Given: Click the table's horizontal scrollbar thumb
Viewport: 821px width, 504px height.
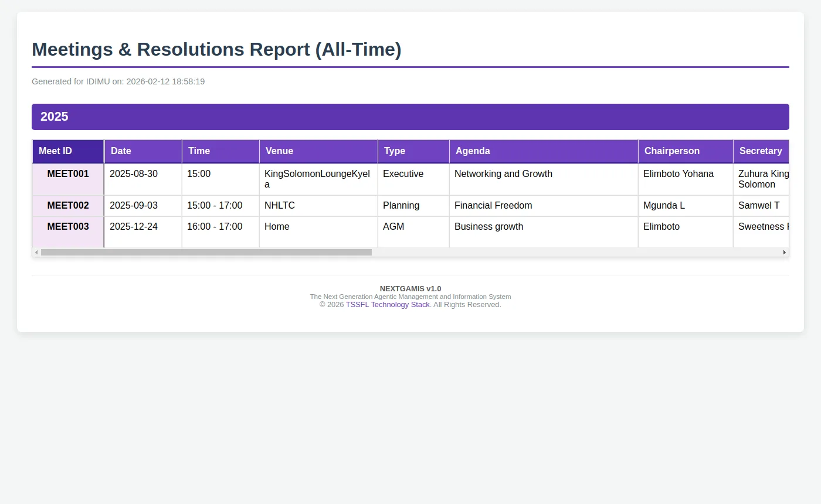Looking at the screenshot, I should coord(206,252).
